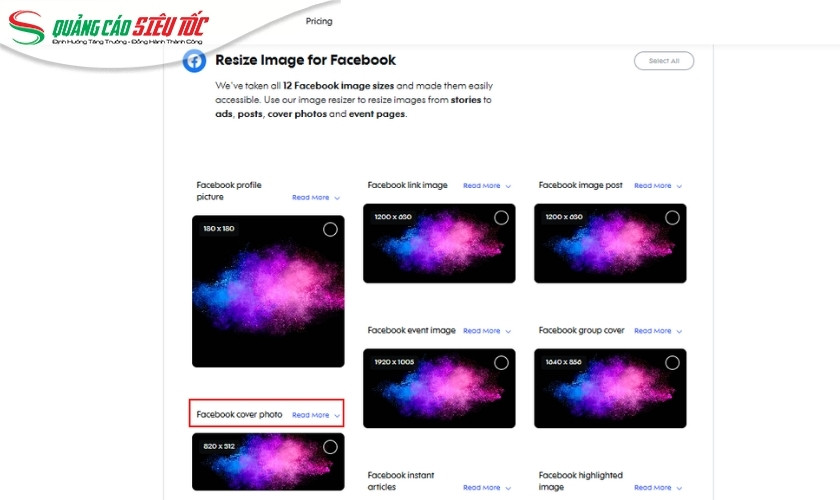The image size is (840, 500).
Task: Open Read More under Facebook highlighted image
Action: pyautogui.click(x=657, y=488)
